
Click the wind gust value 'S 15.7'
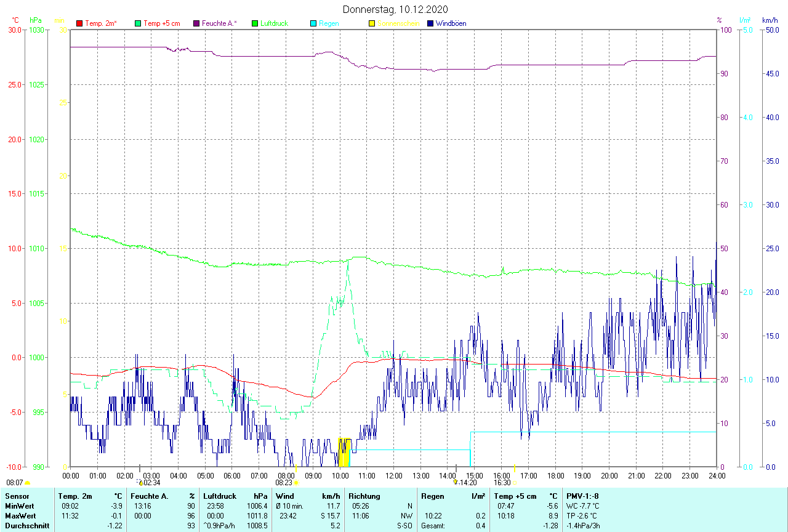point(329,516)
